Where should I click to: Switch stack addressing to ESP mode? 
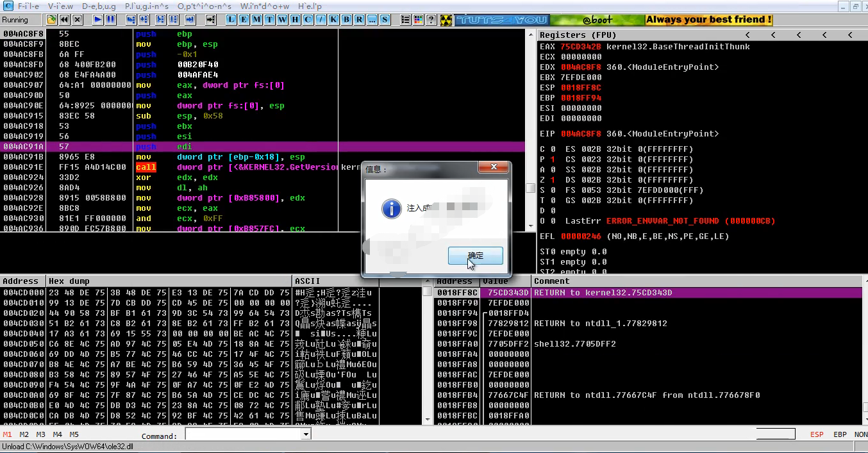(817, 434)
